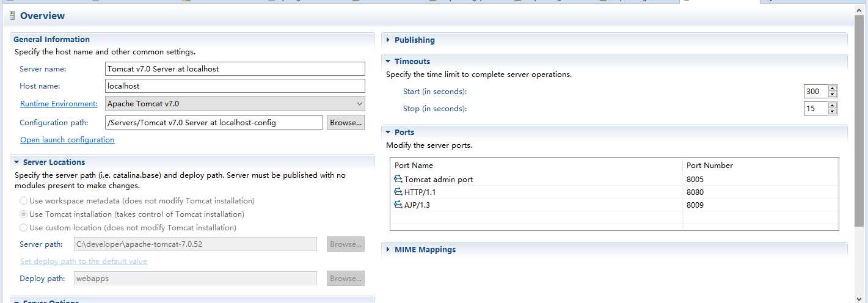
Task: Click the General Information section heading
Action: [51, 39]
